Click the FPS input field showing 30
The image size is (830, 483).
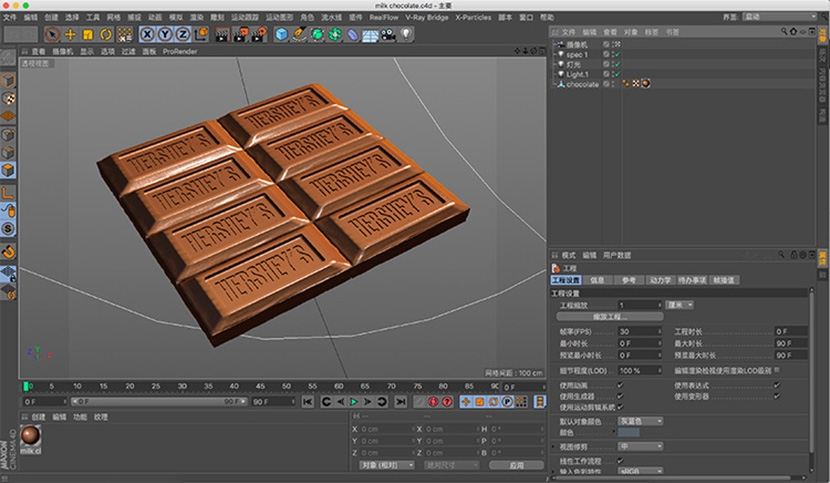tap(640, 332)
